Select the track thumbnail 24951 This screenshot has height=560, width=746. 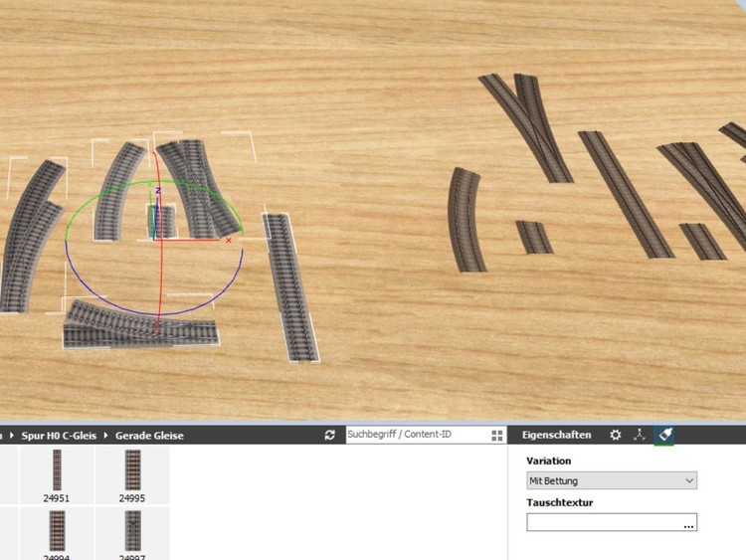tap(57, 475)
